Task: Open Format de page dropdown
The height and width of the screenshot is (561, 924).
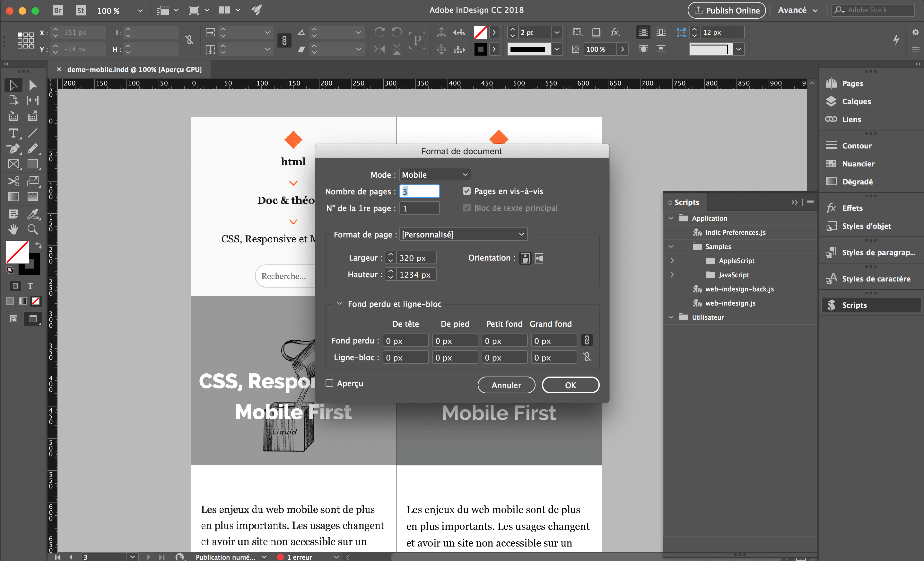Action: coord(463,235)
